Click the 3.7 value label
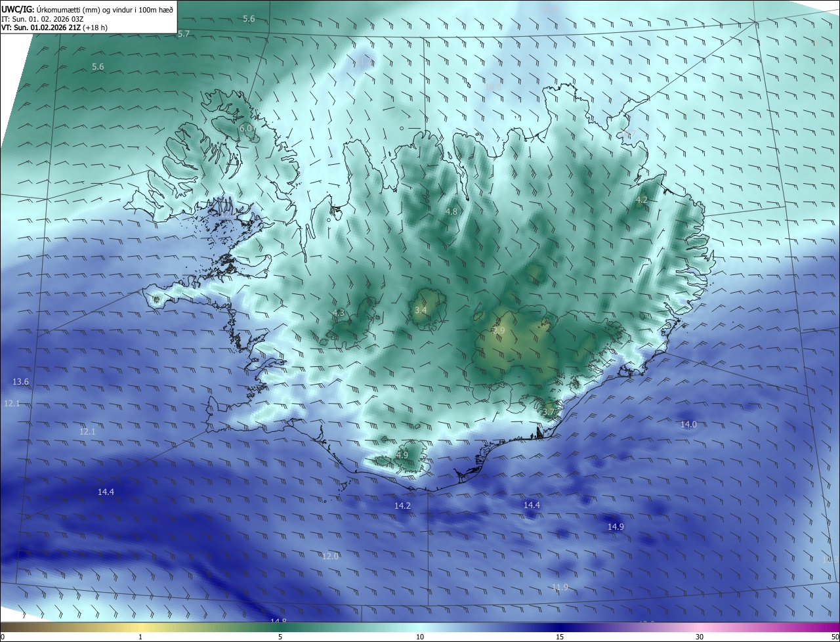Image resolution: width=840 pixels, height=642 pixels. tap(549, 412)
